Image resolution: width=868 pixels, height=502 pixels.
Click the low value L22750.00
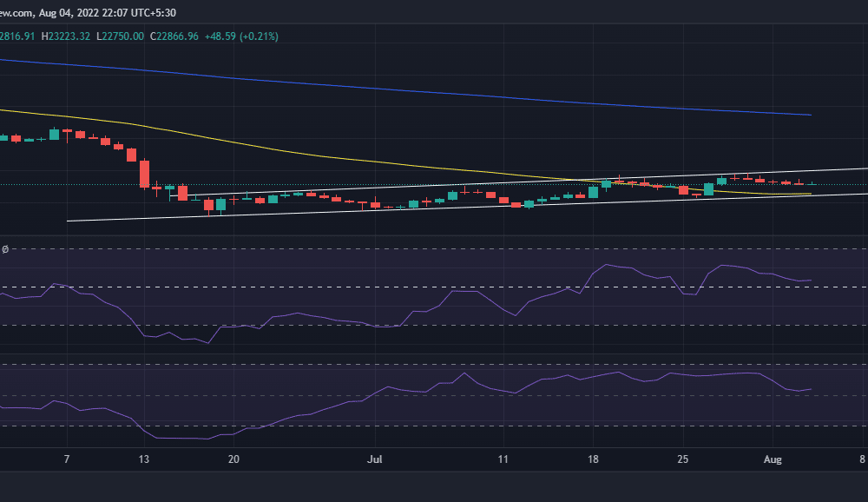coord(120,36)
